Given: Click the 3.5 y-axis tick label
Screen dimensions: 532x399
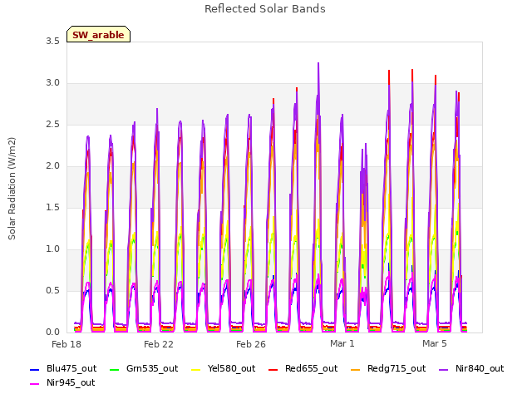Looking at the screenshot, I should 53,42.
